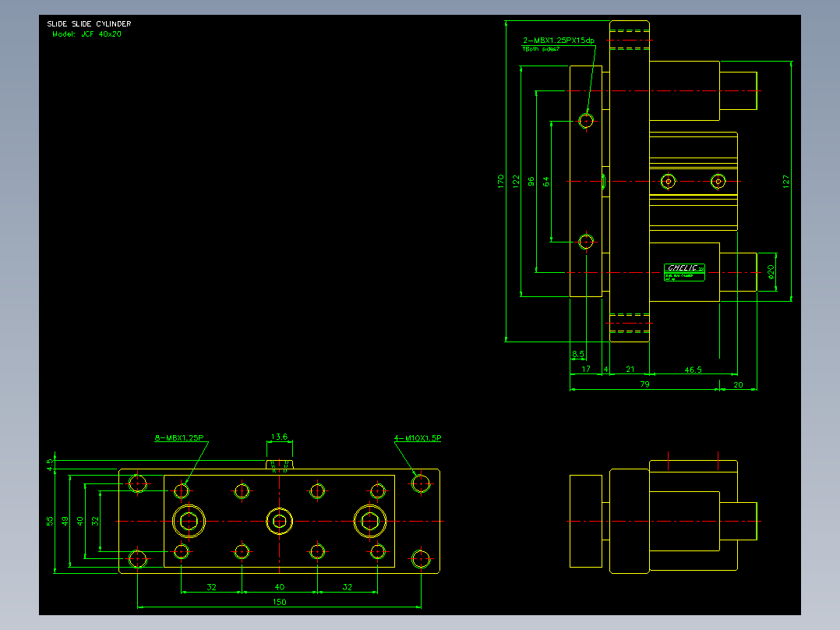The image size is (840, 630).
Task: Click the 8.5 dimension text
Action: coord(577,354)
